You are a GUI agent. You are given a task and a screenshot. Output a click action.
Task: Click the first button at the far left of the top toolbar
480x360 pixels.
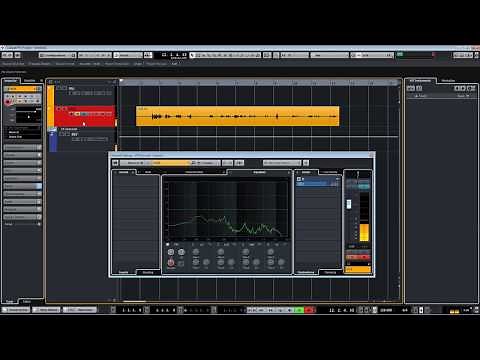pyautogui.click(x=7, y=55)
